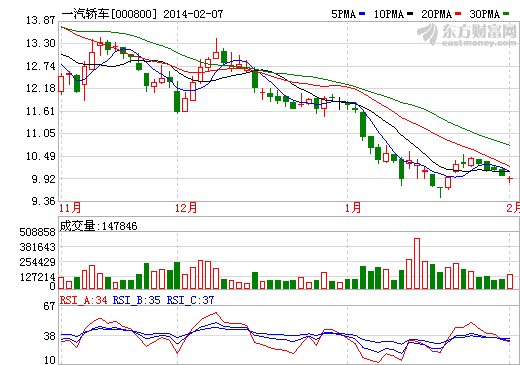
Task: Click the 13.30 price axis label
Action: [41, 43]
